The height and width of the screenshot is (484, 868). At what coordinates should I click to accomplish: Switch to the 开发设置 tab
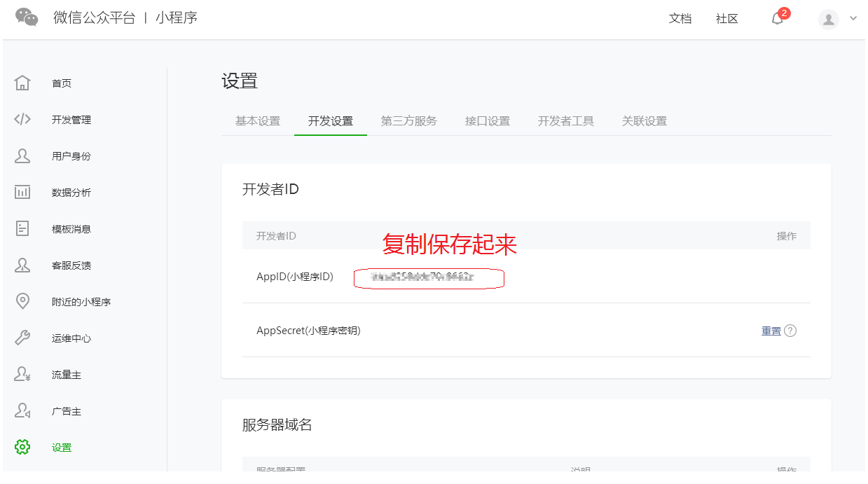(331, 121)
